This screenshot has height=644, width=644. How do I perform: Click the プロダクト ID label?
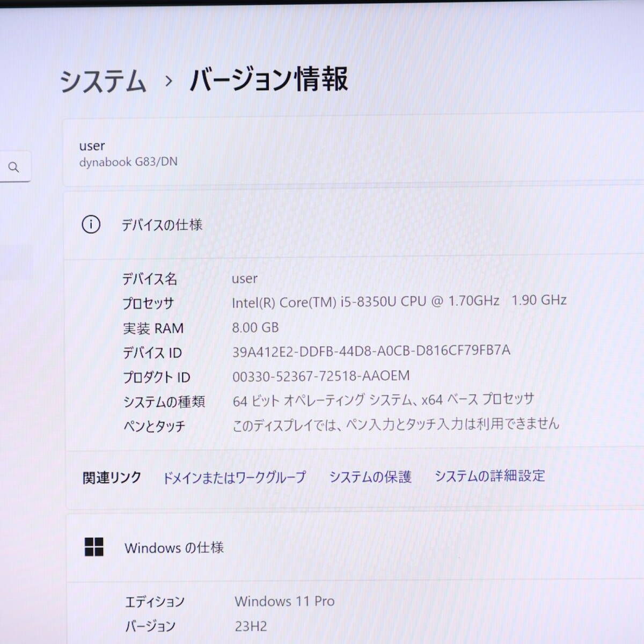pos(157,377)
